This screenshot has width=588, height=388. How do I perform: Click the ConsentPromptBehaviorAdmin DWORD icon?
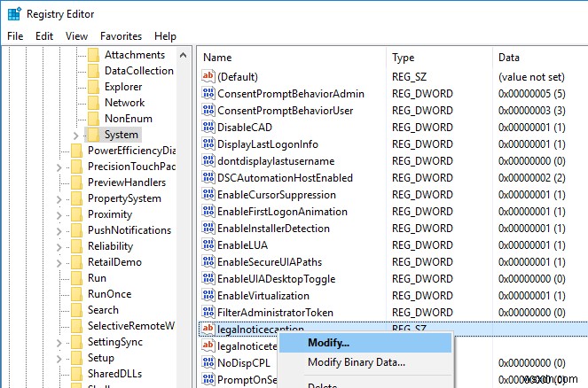(x=208, y=93)
